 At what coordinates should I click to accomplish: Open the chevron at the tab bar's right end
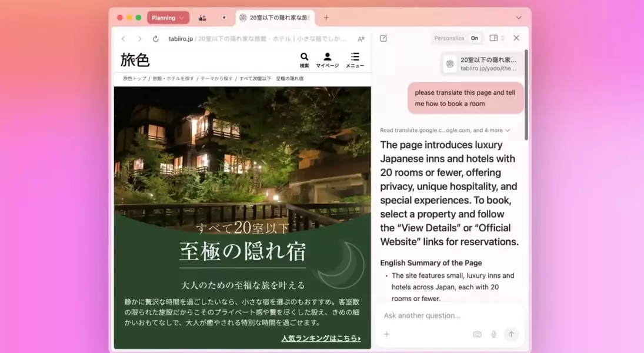click(x=518, y=18)
